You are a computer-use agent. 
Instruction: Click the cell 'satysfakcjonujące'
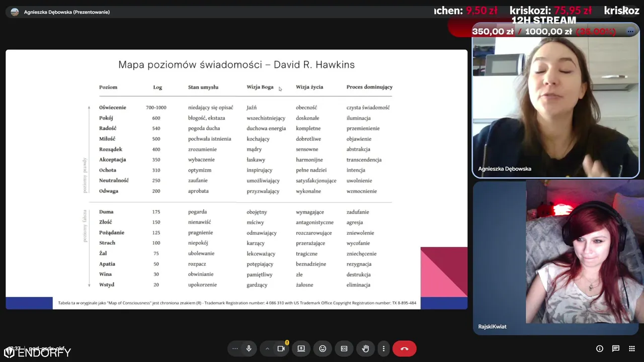316,180
